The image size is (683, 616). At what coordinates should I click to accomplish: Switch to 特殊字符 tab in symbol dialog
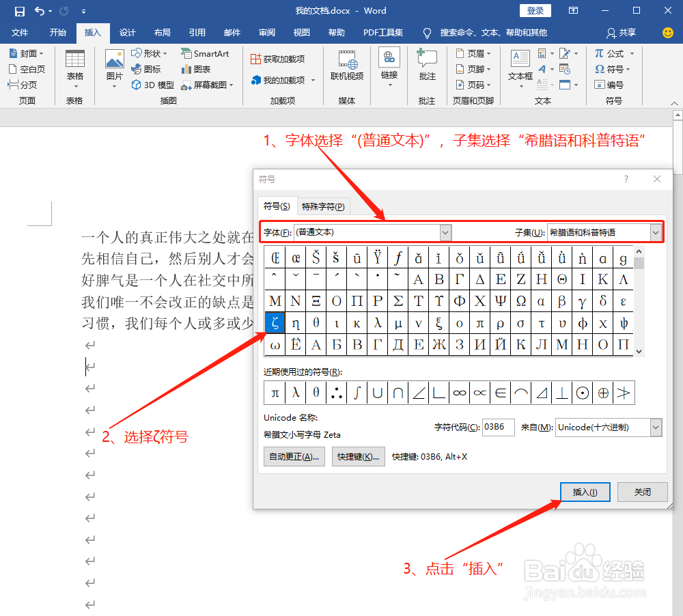click(323, 206)
